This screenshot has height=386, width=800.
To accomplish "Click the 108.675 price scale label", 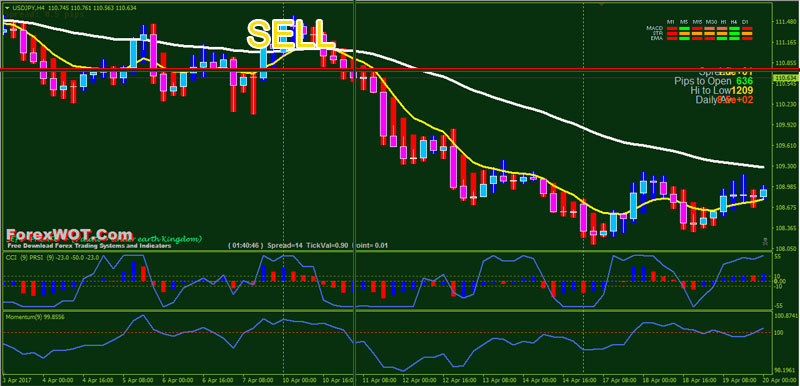I will (785, 208).
